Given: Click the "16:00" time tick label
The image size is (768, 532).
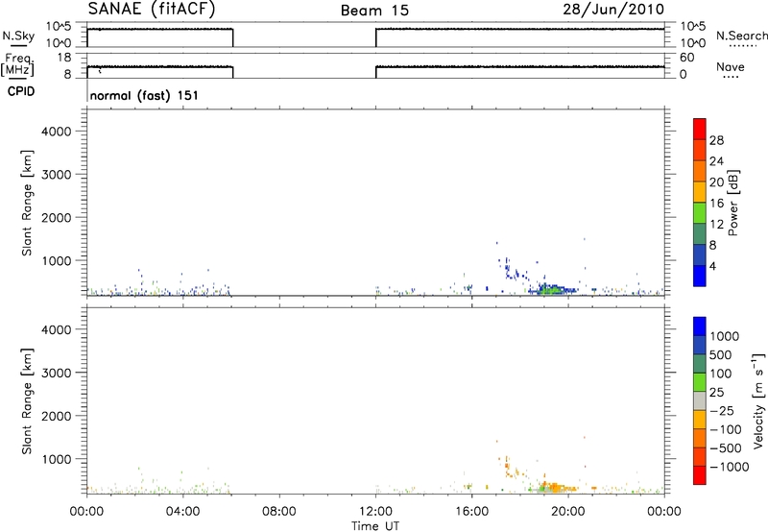Looking at the screenshot, I should point(471,512).
